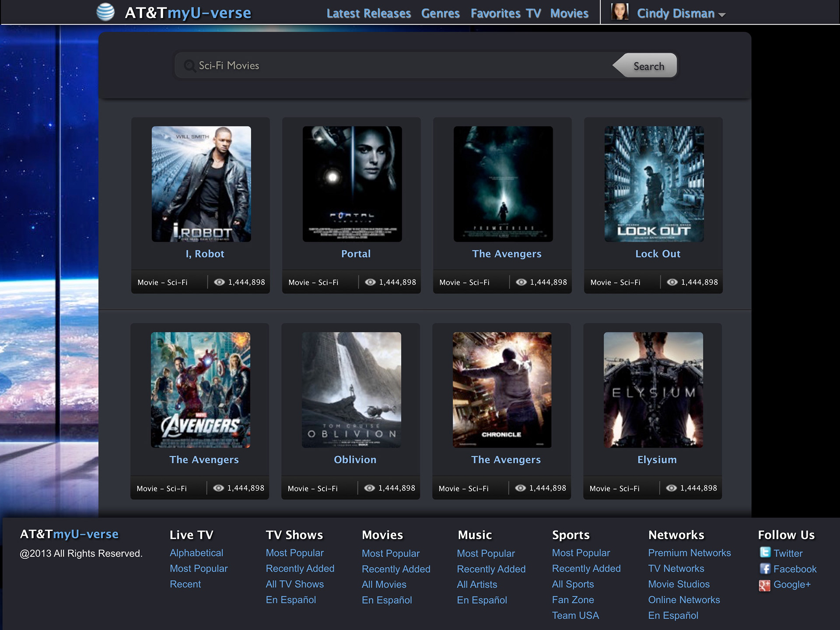Click the I, Robot title link
Screen dimensions: 840x630
point(205,254)
